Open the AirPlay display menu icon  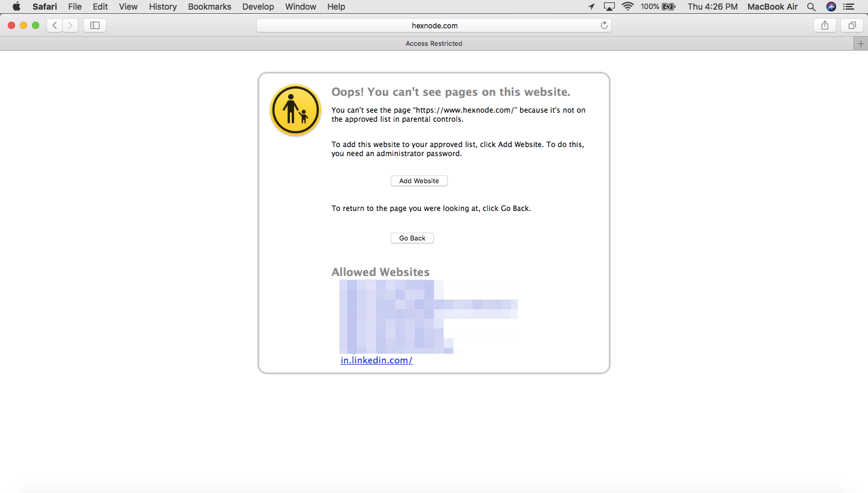(x=609, y=7)
